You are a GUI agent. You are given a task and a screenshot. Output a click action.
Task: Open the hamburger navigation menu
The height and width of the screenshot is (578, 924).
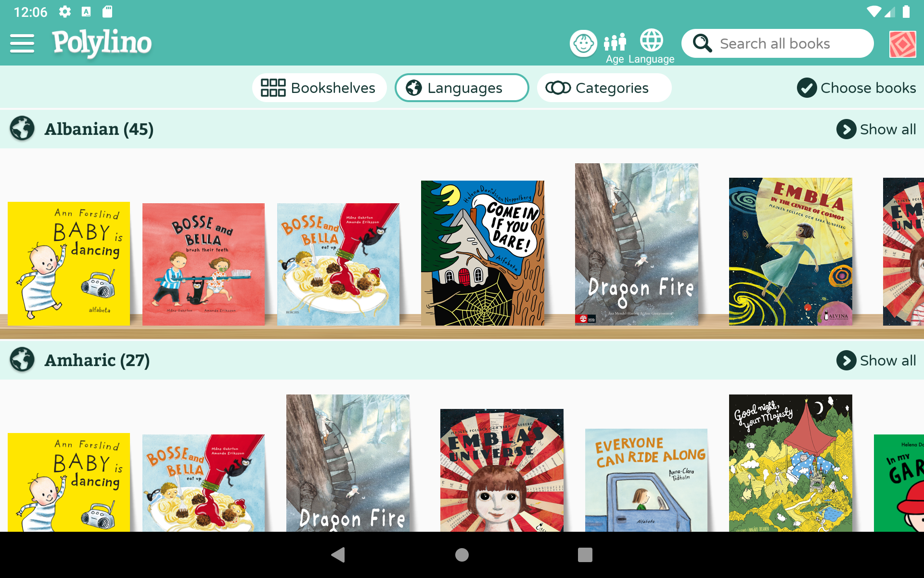[x=22, y=43]
